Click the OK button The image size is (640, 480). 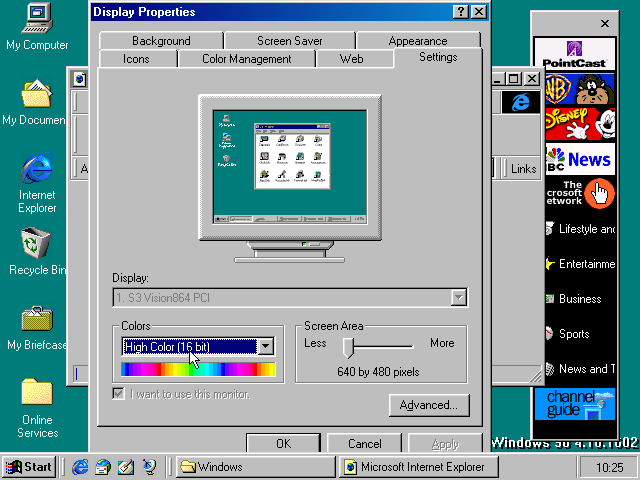pos(283,443)
